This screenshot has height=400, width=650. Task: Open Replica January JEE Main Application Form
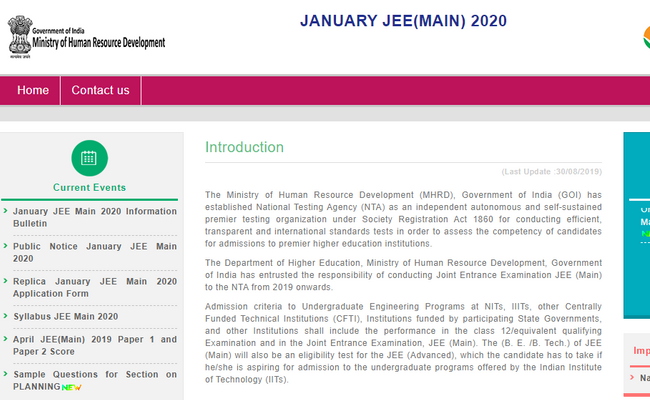pos(94,288)
